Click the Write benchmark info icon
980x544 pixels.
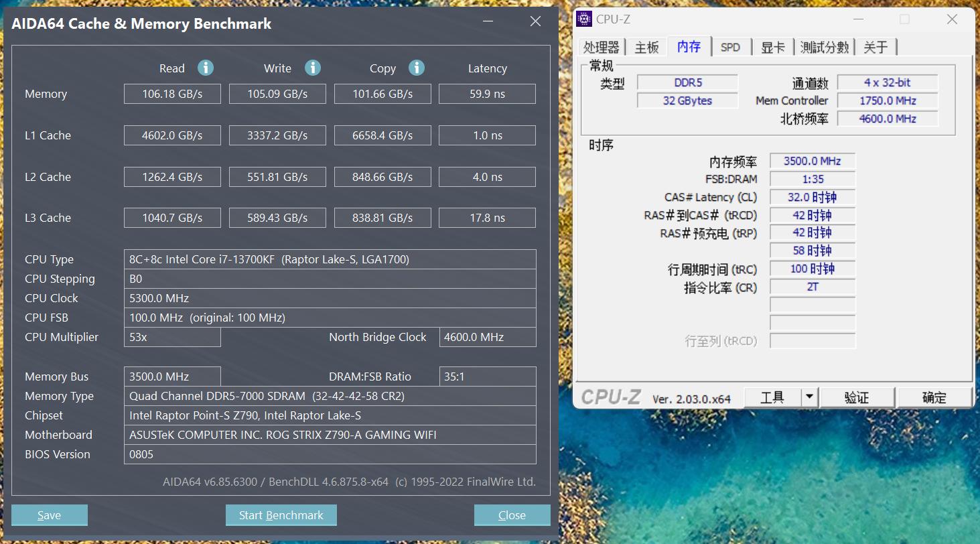[x=312, y=68]
